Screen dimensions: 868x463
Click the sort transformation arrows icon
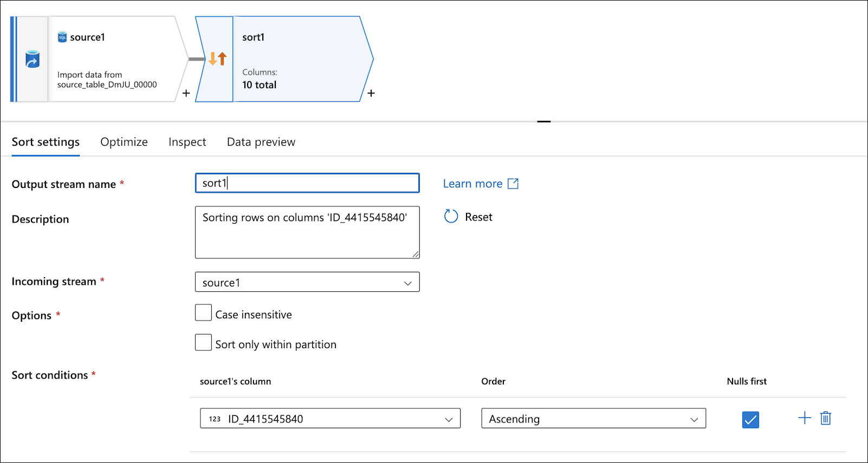coord(217,58)
